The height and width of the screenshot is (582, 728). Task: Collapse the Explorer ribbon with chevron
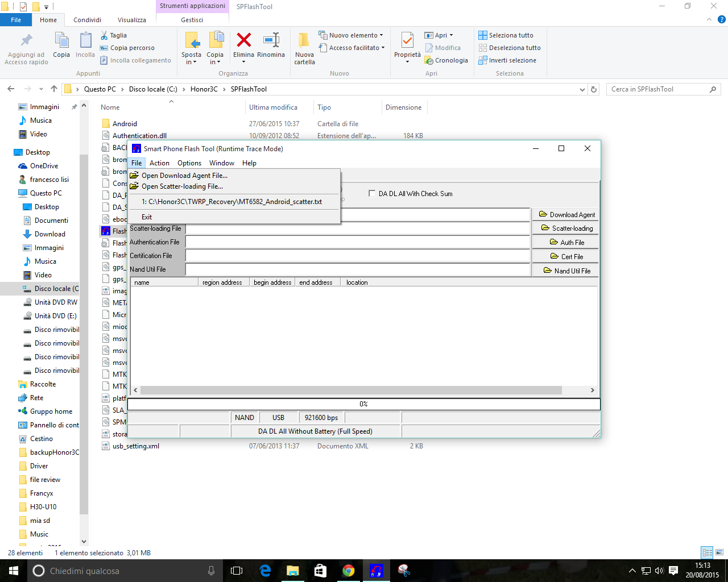(709, 20)
